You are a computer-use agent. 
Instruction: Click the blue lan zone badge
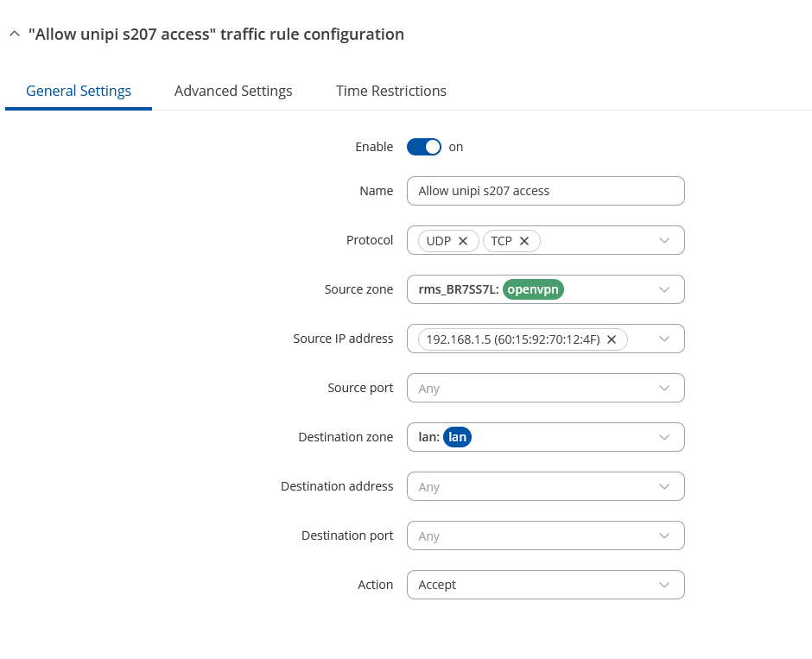click(x=457, y=438)
